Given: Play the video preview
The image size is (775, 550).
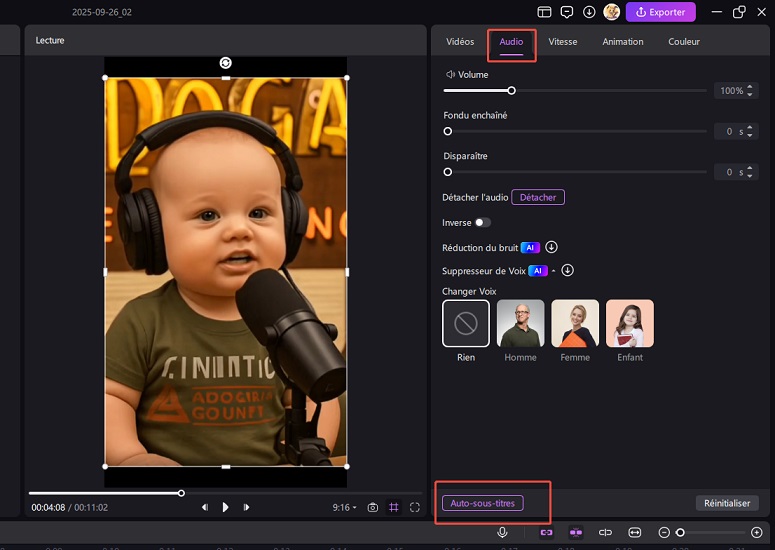Looking at the screenshot, I should coord(225,507).
